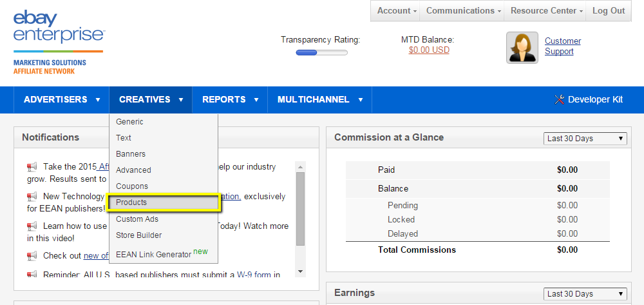Click the Paid row label
This screenshot has width=644, height=305.
[386, 170]
